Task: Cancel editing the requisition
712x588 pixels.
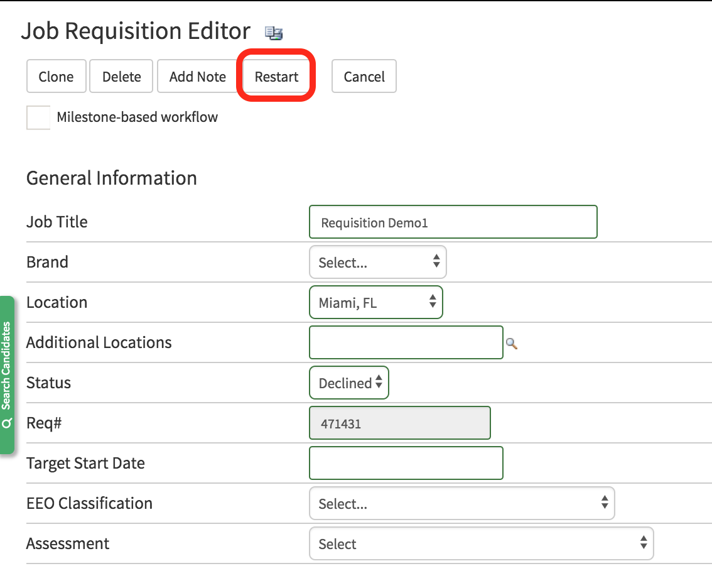Action: (x=364, y=76)
